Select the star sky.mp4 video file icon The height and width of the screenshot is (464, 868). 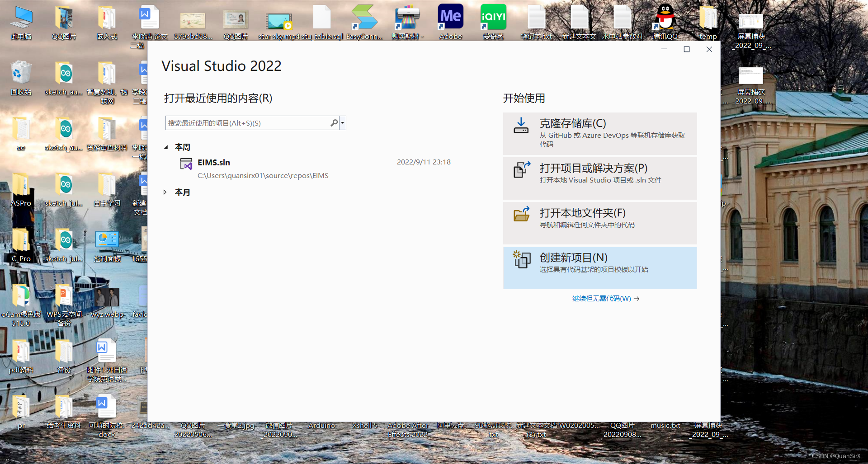[279, 23]
